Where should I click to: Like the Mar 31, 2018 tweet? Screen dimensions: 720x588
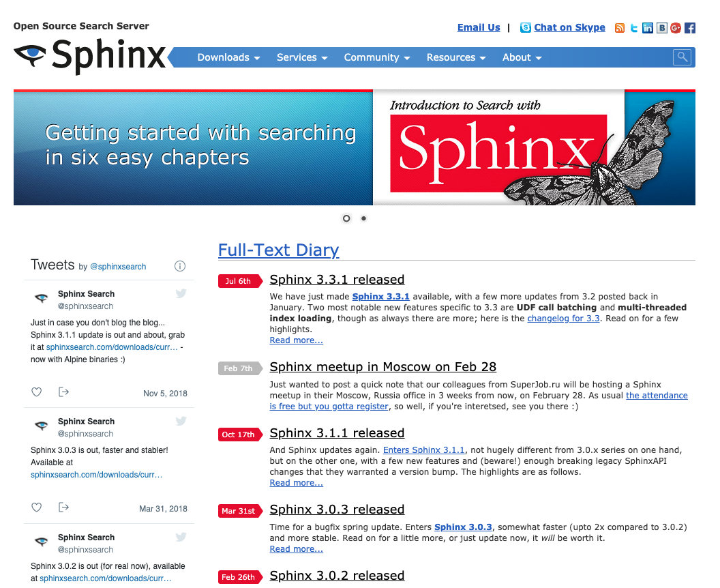pyautogui.click(x=37, y=507)
